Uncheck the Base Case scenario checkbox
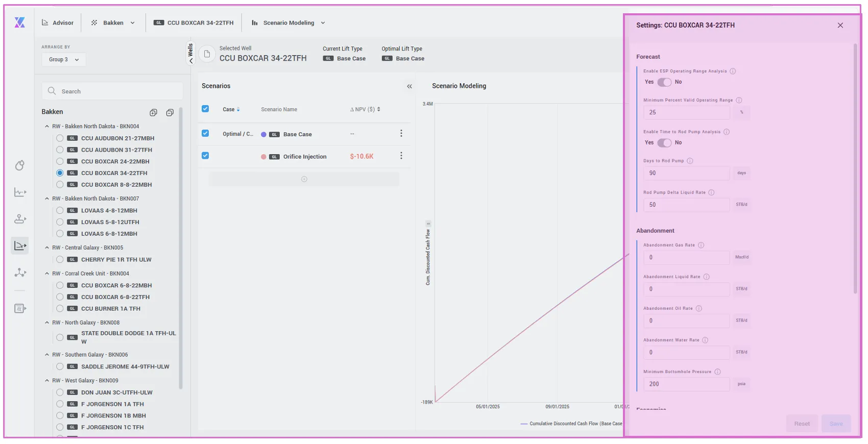Viewport: 868px width, 444px height. [205, 133]
